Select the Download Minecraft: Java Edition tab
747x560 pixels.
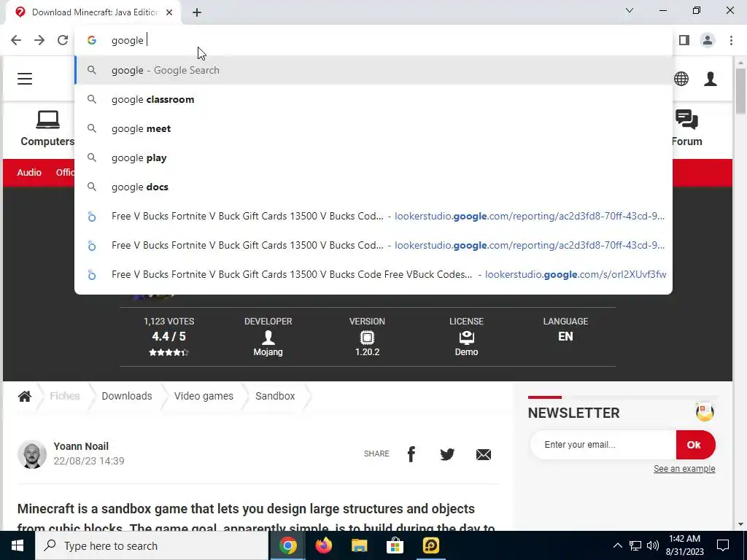pyautogui.click(x=93, y=12)
